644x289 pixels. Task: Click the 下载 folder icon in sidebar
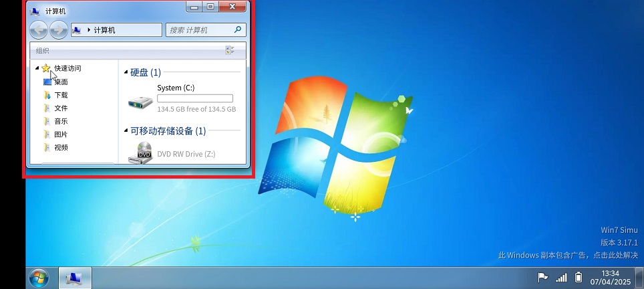pyautogui.click(x=47, y=95)
